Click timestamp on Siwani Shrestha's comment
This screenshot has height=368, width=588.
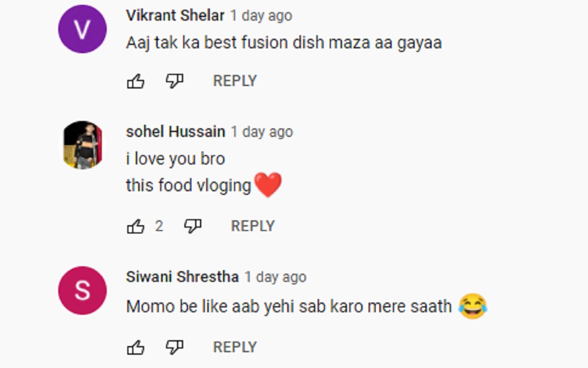click(x=275, y=277)
